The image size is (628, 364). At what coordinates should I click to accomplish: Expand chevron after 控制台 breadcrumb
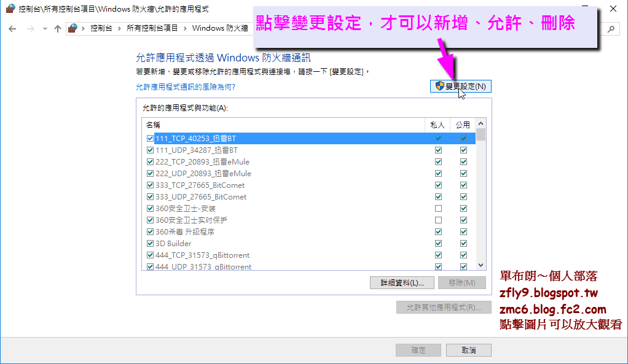119,28
